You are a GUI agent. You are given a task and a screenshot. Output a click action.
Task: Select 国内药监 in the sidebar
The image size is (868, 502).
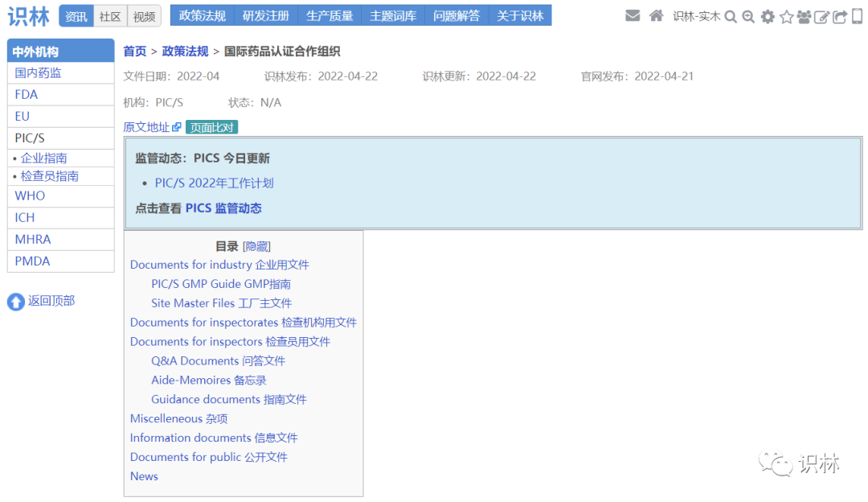click(61, 73)
